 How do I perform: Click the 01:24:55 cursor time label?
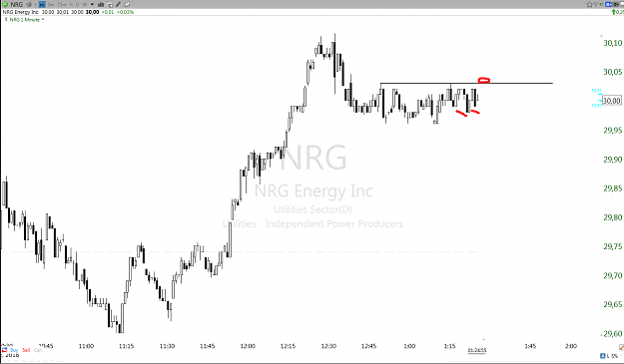[477, 350]
